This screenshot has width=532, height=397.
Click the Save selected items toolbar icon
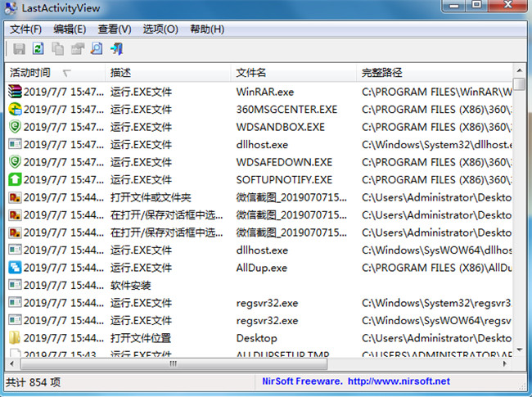19,49
